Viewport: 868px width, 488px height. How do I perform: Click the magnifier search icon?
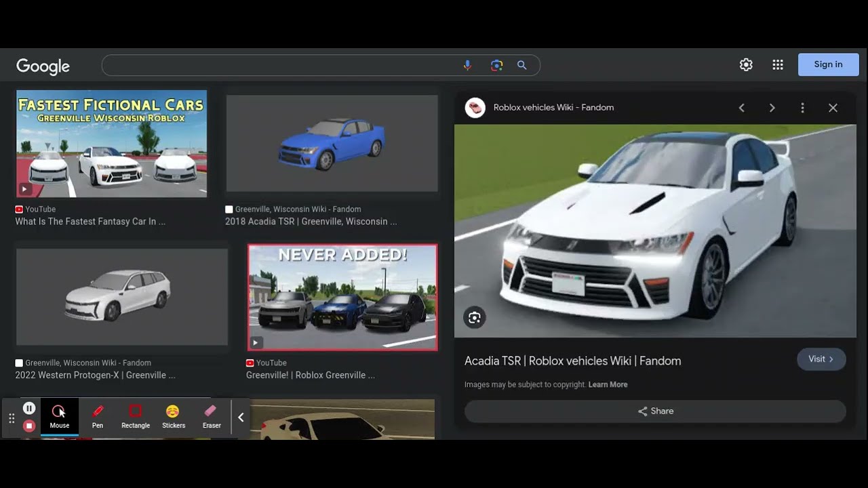pyautogui.click(x=522, y=65)
